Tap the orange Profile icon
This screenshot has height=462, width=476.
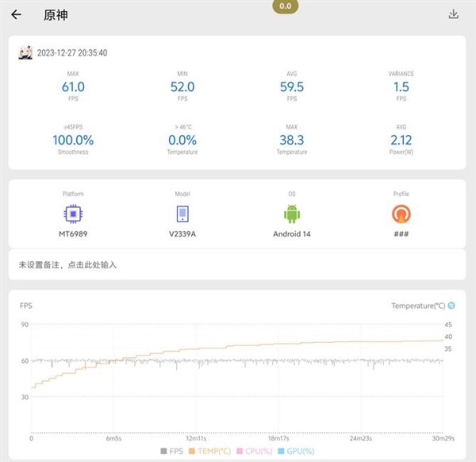click(x=402, y=214)
